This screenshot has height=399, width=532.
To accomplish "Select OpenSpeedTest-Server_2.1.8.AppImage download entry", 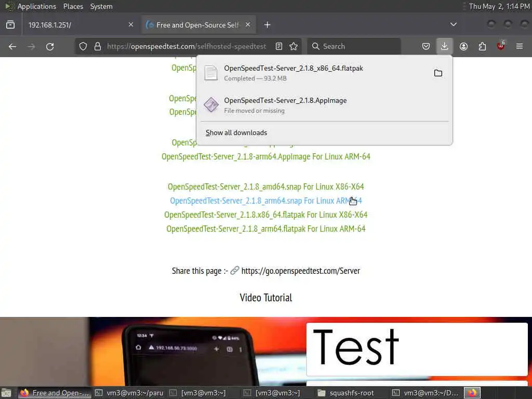I will click(x=324, y=105).
